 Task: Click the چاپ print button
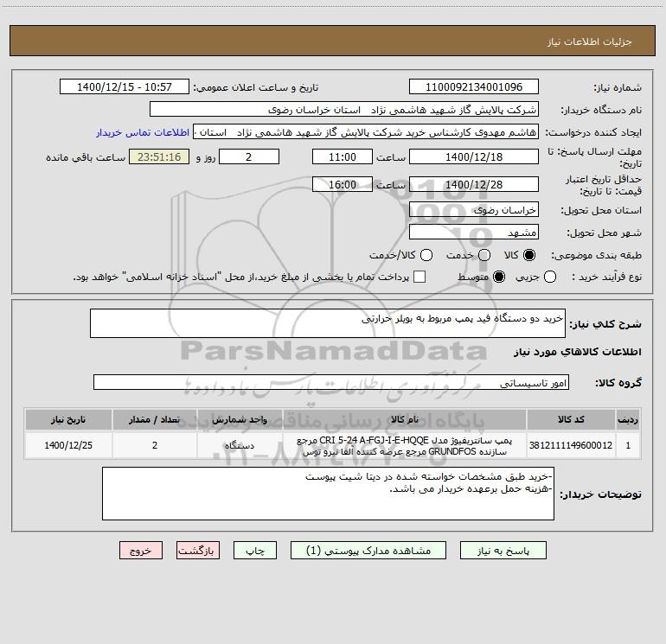(x=255, y=550)
